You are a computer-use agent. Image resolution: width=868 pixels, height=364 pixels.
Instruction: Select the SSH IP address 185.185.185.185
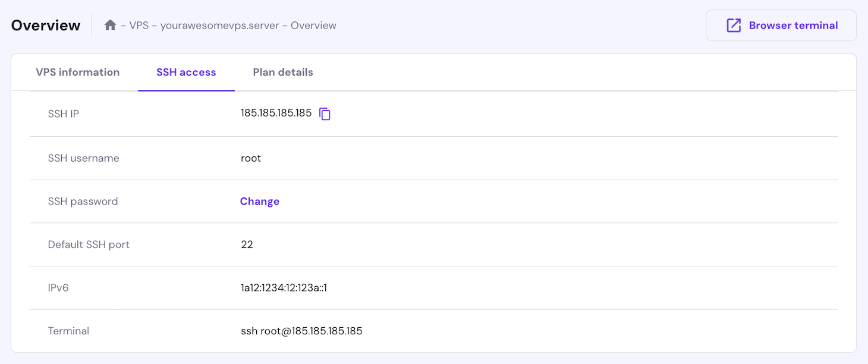click(x=276, y=112)
